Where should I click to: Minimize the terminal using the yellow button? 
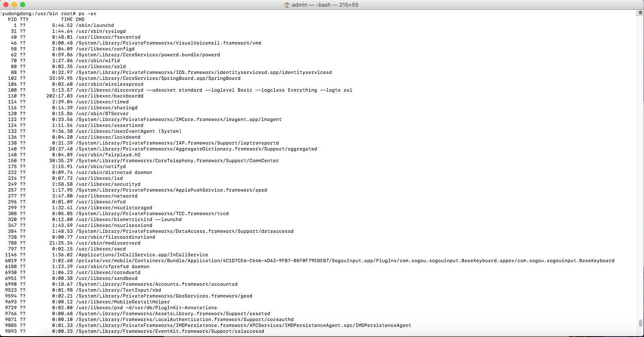(x=14, y=5)
